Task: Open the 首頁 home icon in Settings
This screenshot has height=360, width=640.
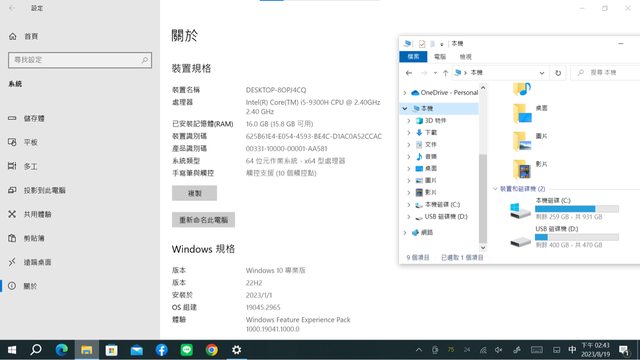Action: coord(13,36)
